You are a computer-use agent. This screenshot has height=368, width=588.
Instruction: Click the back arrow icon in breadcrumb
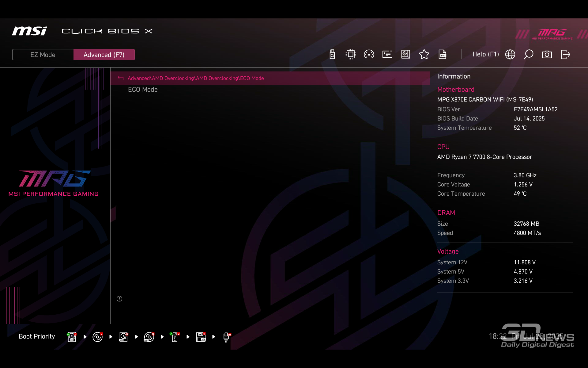(x=121, y=79)
